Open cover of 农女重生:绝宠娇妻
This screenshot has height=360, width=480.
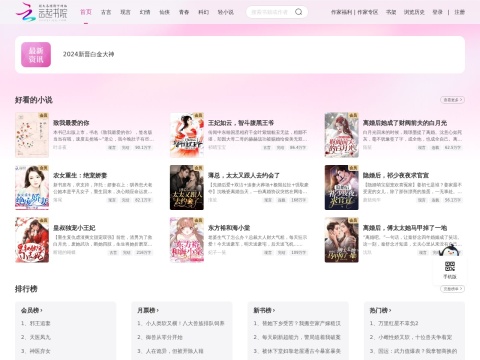coord(32,187)
